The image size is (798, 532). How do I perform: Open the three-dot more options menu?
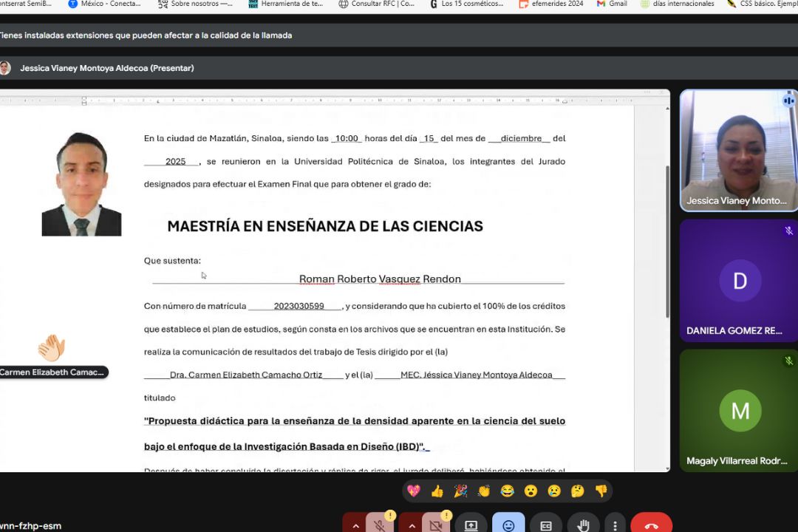(x=615, y=525)
